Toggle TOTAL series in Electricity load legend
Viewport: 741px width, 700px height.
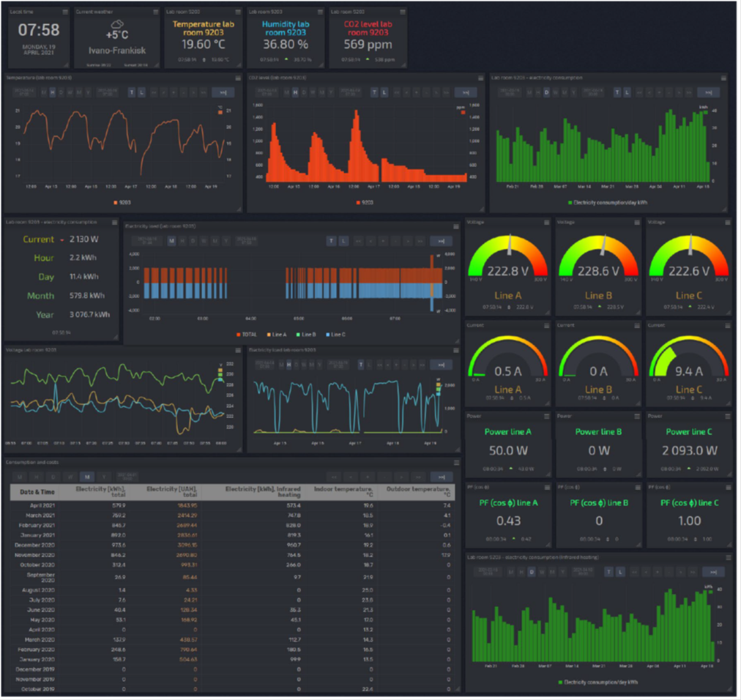(x=247, y=335)
